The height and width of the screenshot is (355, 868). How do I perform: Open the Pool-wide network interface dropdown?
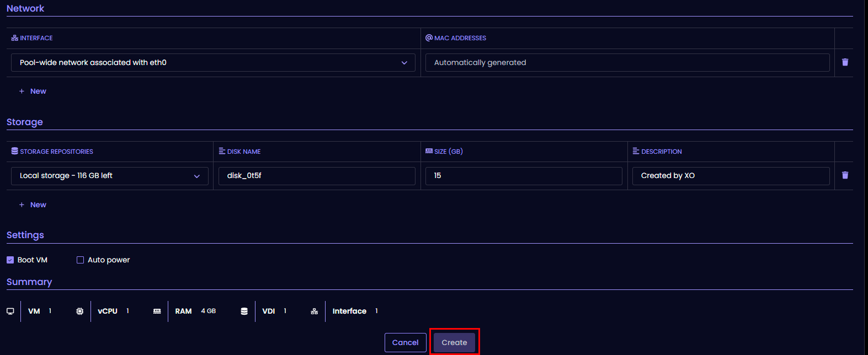pos(213,63)
